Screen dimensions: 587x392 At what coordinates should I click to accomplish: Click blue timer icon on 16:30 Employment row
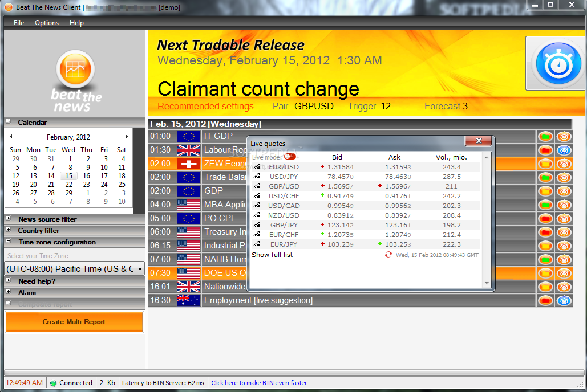pos(564,301)
